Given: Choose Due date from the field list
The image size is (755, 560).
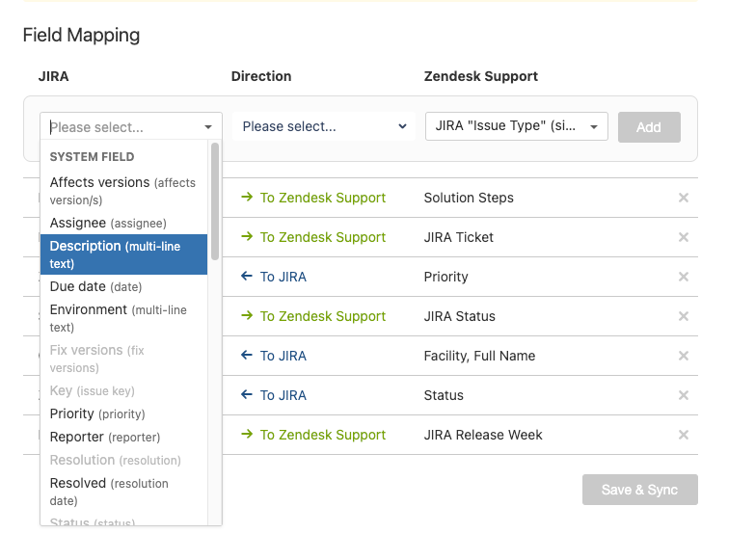Looking at the screenshot, I should [x=123, y=286].
